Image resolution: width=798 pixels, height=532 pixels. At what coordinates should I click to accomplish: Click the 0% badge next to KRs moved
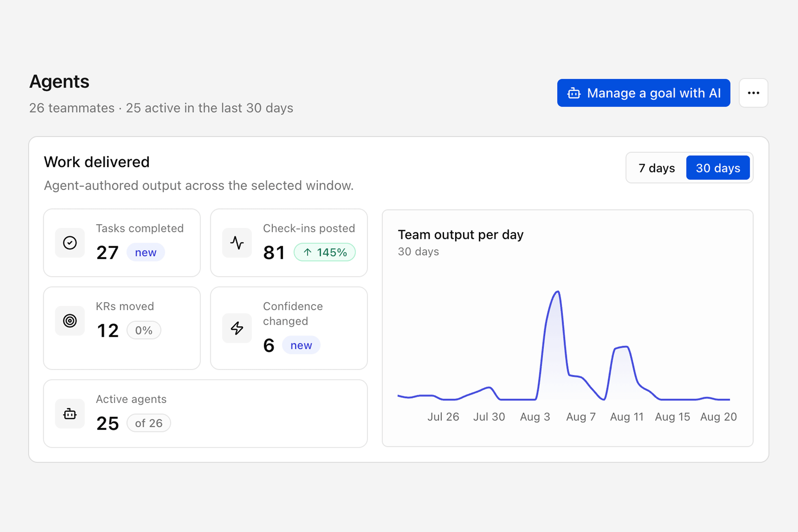[x=144, y=331]
